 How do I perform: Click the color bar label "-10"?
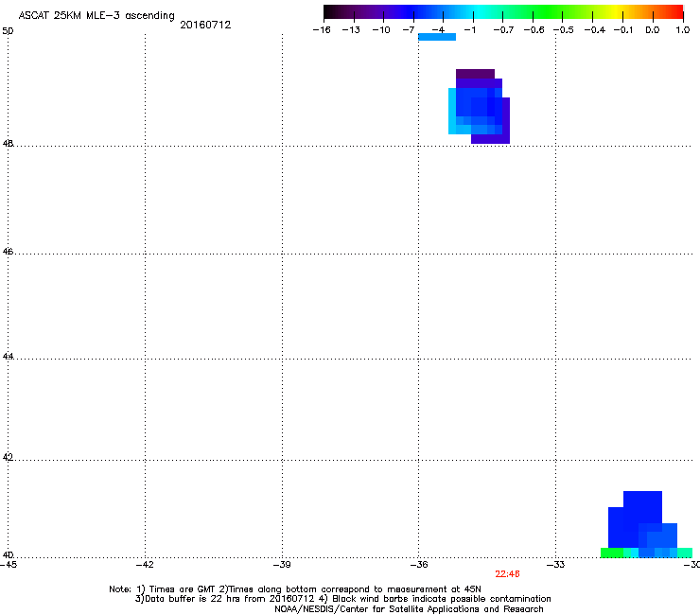(381, 30)
